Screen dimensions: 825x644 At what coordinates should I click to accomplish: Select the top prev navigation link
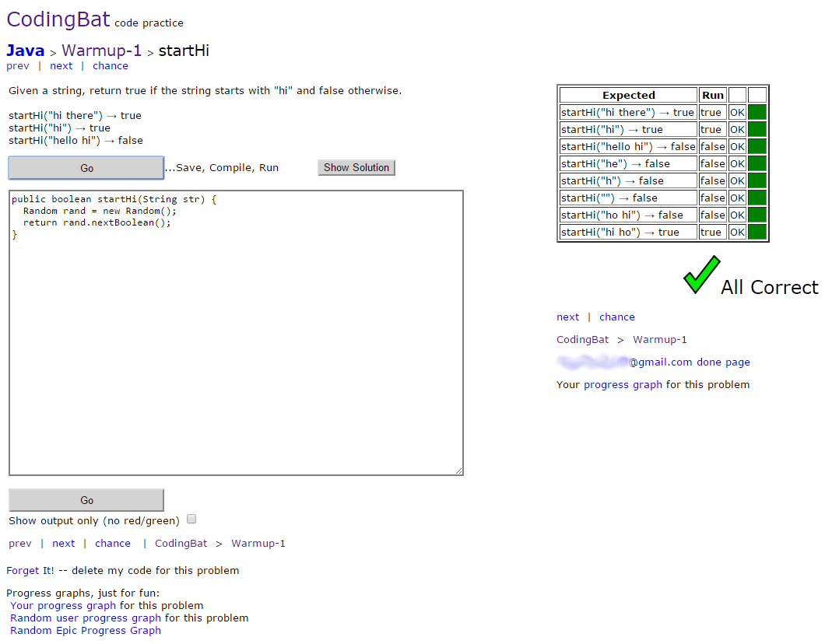pos(18,65)
